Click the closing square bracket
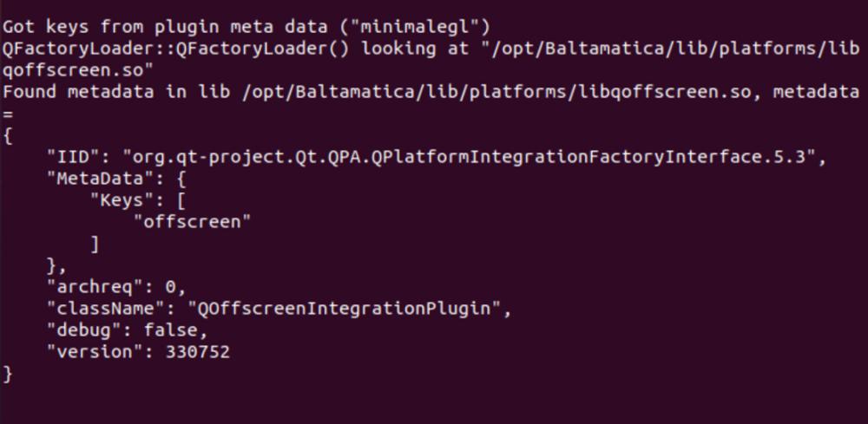The width and height of the screenshot is (868, 424). (95, 244)
